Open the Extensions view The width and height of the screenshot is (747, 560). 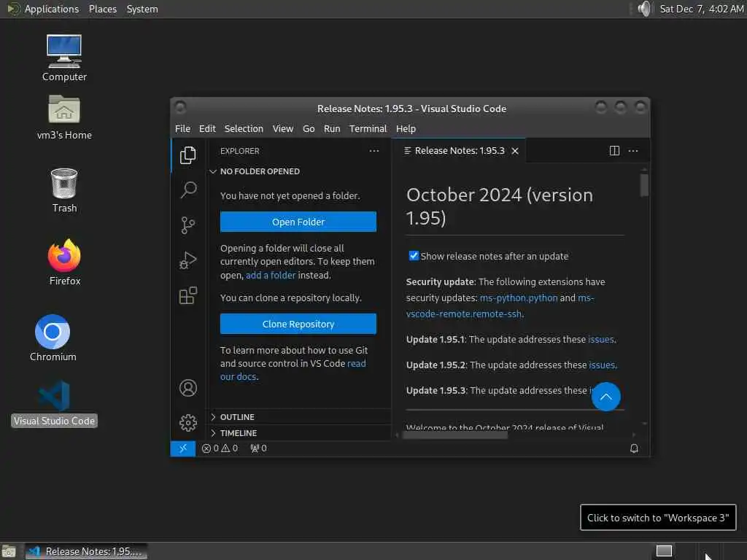(x=187, y=295)
